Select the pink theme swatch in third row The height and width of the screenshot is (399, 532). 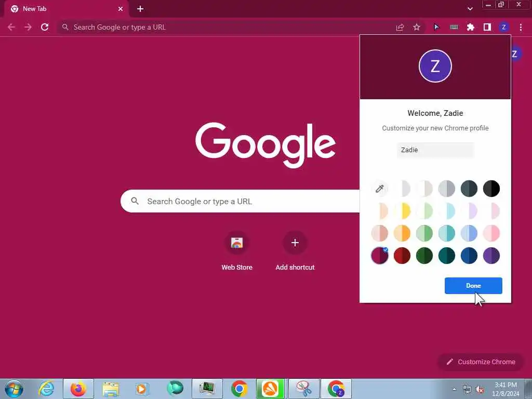(x=491, y=233)
